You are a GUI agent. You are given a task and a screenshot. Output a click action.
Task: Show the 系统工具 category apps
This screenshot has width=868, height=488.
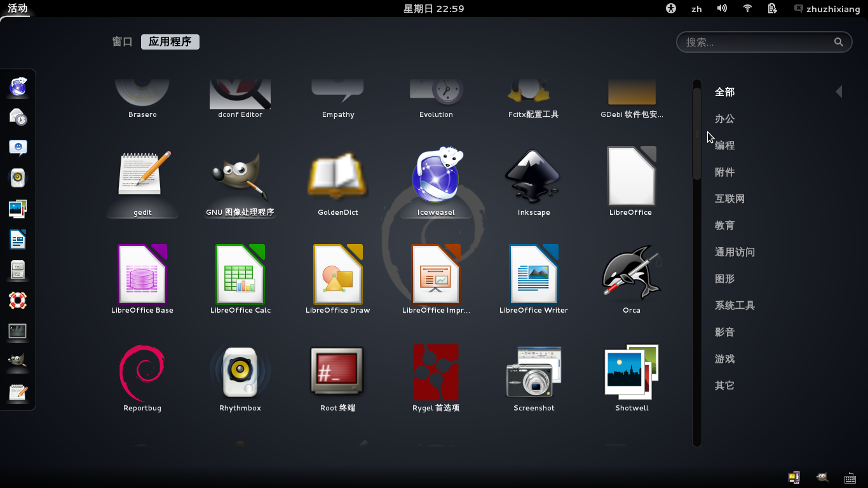[x=735, y=306]
